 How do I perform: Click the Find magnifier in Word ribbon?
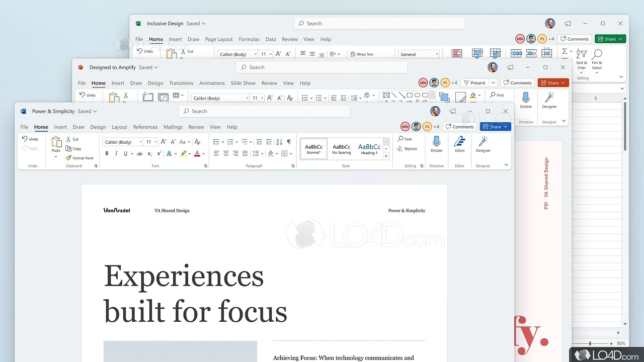coord(401,139)
